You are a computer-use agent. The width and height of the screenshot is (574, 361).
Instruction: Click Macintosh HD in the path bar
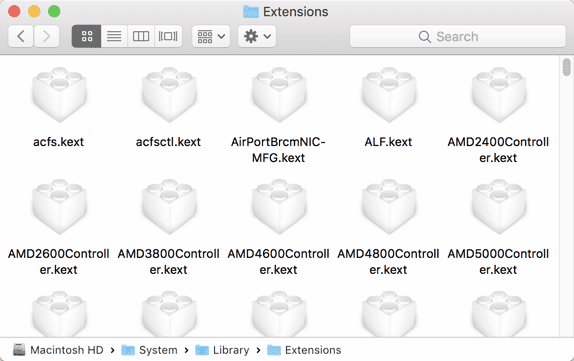point(58,350)
